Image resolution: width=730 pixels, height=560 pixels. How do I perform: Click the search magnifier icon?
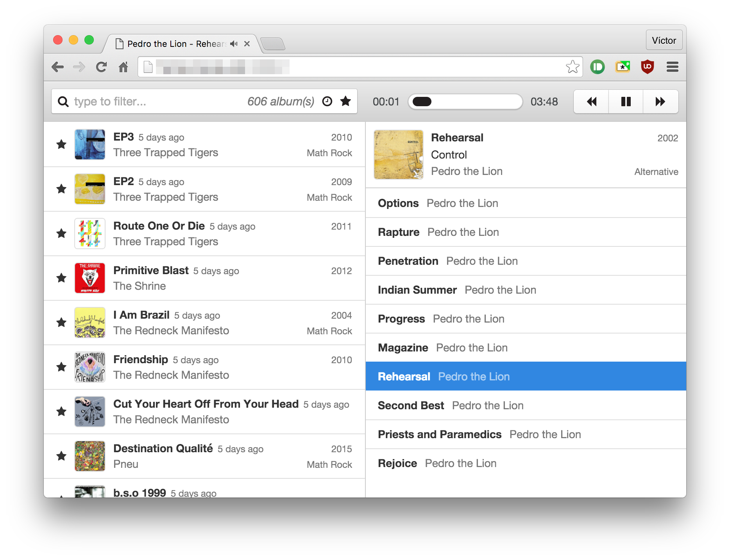(x=63, y=102)
